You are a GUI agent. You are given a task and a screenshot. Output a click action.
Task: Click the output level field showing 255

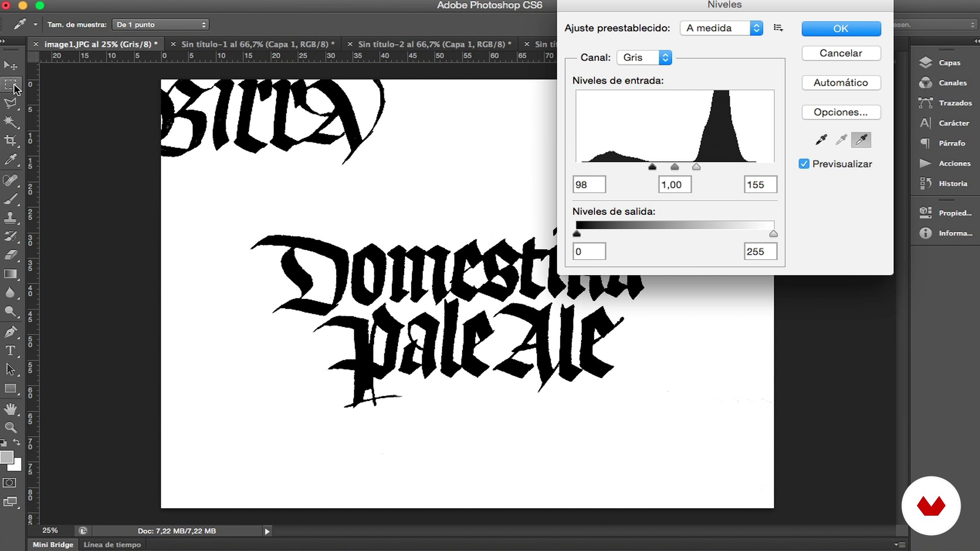tap(761, 252)
